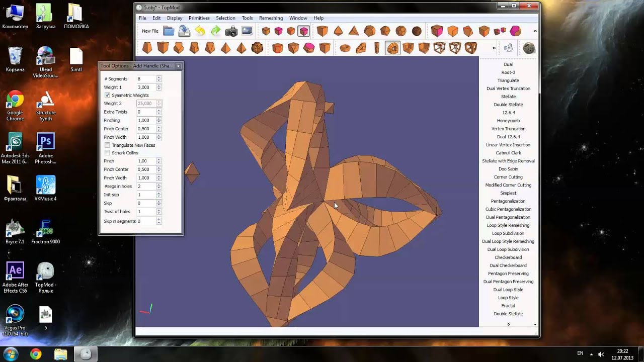Apply Dual Checkerboard remeshing
Screen dimensions: 644x362
pos(508,265)
